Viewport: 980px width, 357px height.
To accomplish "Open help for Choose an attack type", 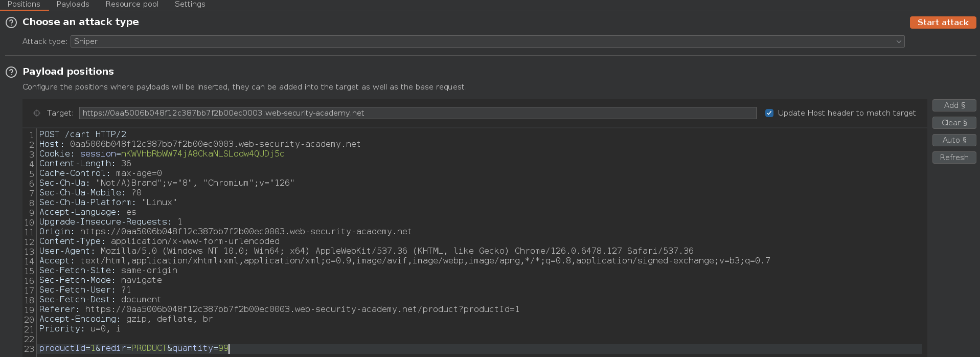I will pos(11,23).
